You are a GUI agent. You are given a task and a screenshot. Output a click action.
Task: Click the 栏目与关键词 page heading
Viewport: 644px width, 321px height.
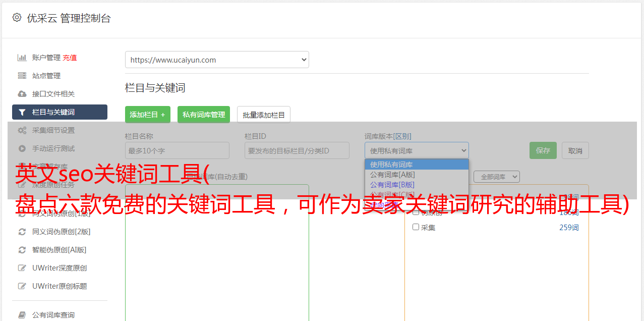(155, 88)
